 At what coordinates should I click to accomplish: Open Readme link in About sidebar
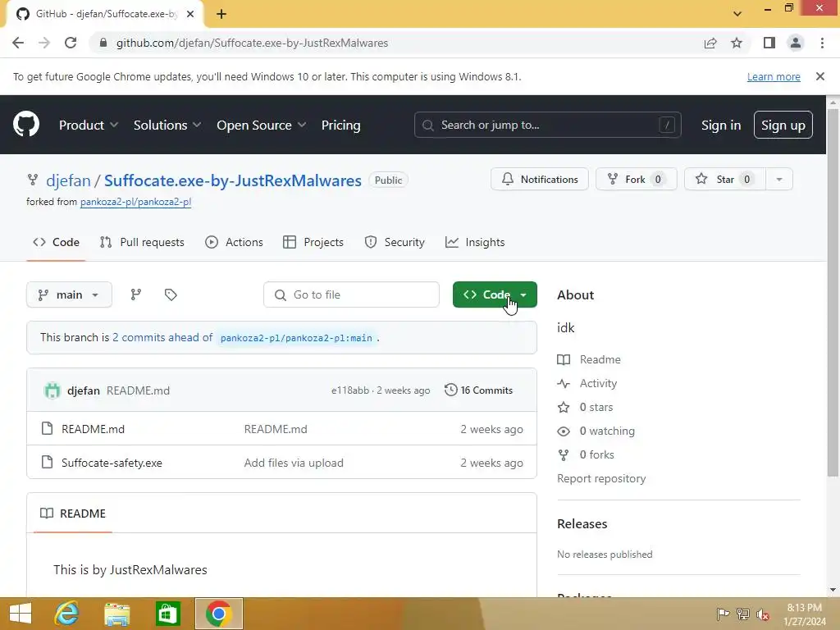click(x=600, y=359)
